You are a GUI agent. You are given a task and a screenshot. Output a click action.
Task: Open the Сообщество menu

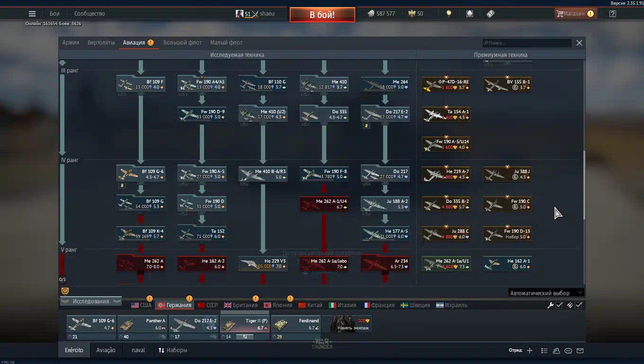(x=89, y=14)
